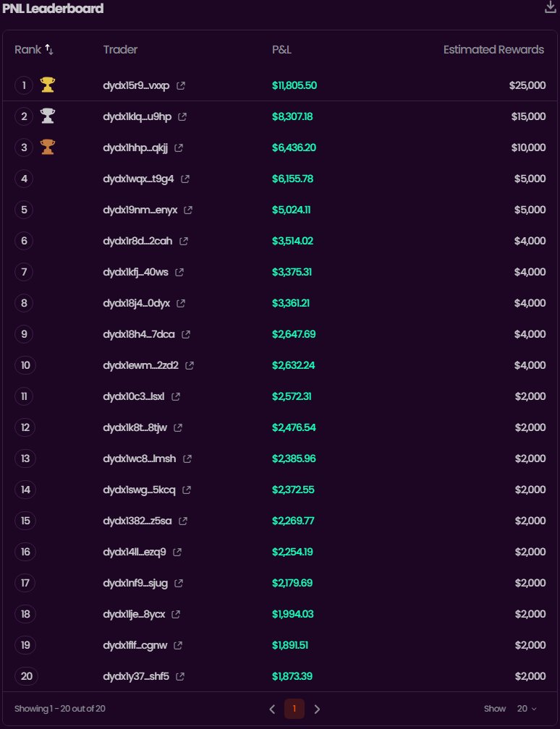This screenshot has width=560, height=729.
Task: Open external link for trader dydx1klq...u9hp
Action: click(182, 117)
